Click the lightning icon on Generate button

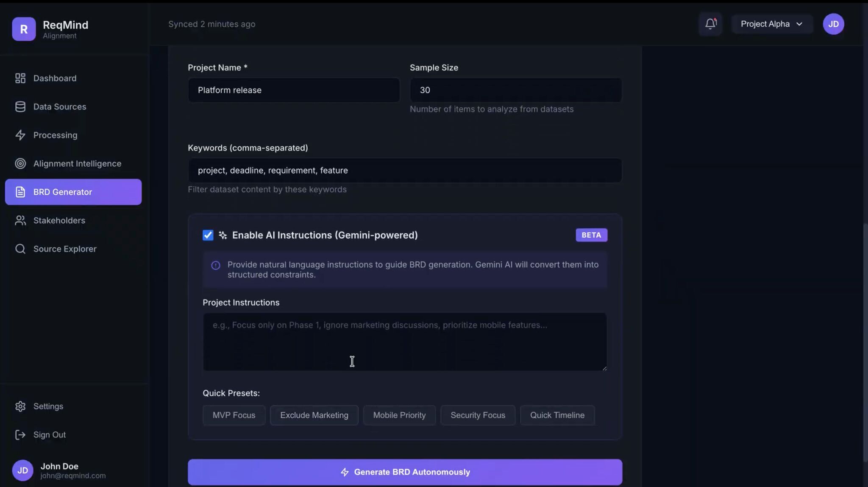tap(345, 472)
